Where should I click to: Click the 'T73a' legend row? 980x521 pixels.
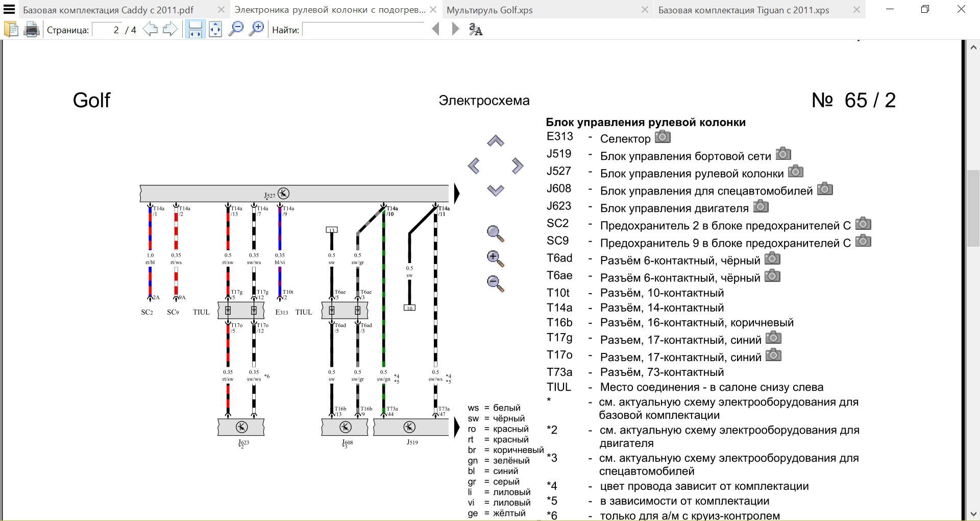[x=635, y=372]
